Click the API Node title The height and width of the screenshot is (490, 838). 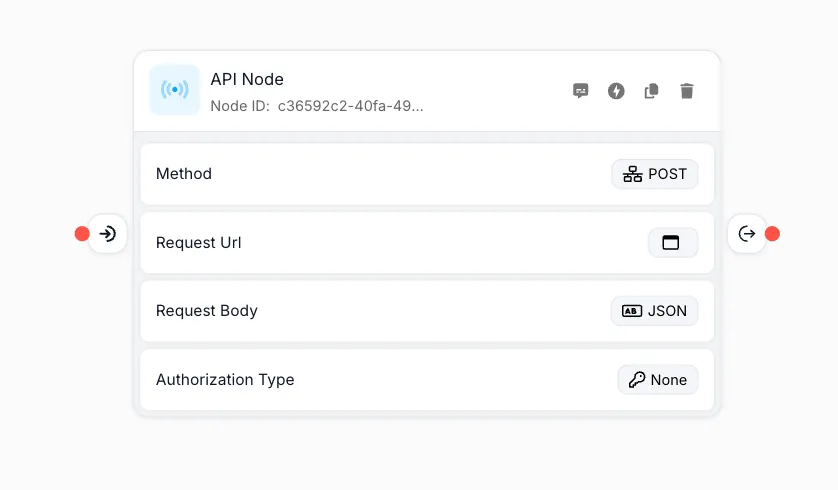click(x=247, y=79)
